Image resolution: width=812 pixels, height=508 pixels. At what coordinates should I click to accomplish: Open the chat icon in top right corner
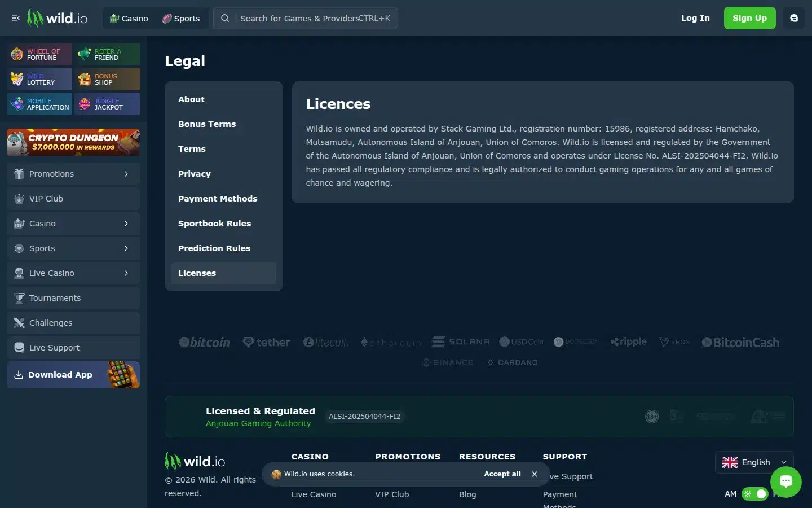(x=794, y=18)
